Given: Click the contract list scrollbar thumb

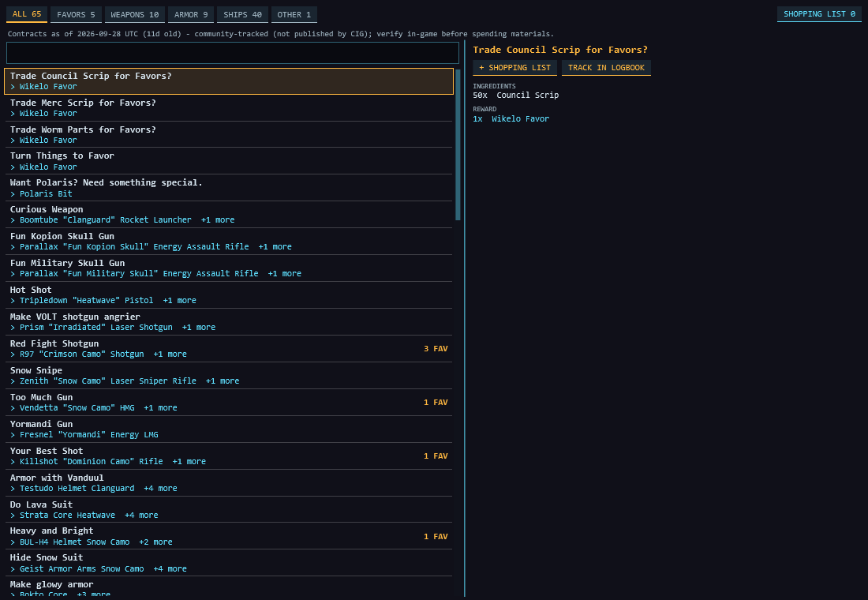Looking at the screenshot, I should coord(458,144).
